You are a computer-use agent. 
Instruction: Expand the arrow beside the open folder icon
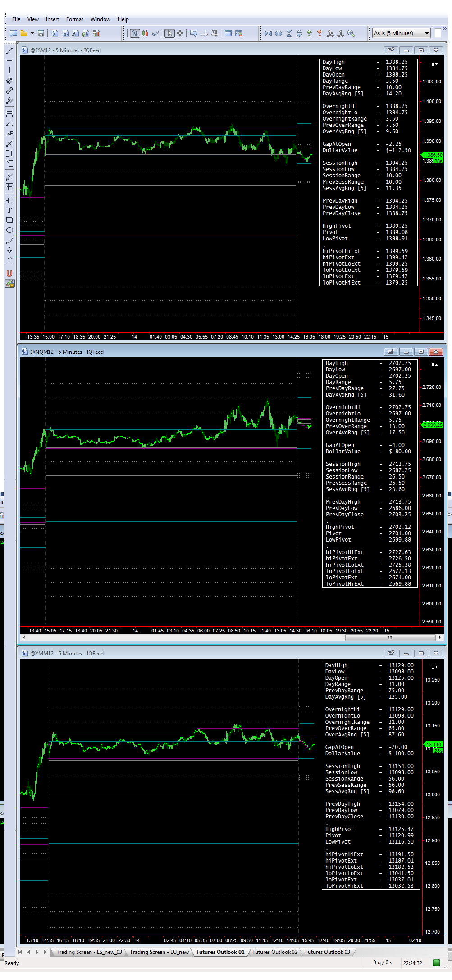32,33
